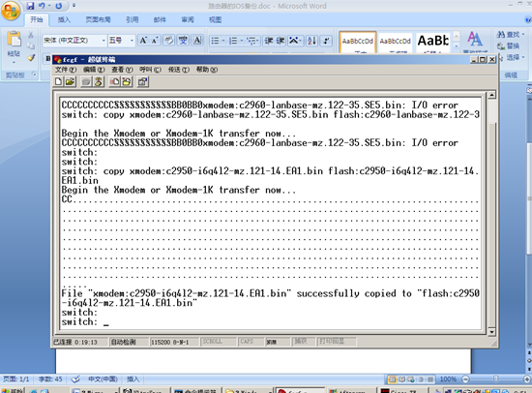
Task: Save the Word document from quick access
Action: point(30,6)
